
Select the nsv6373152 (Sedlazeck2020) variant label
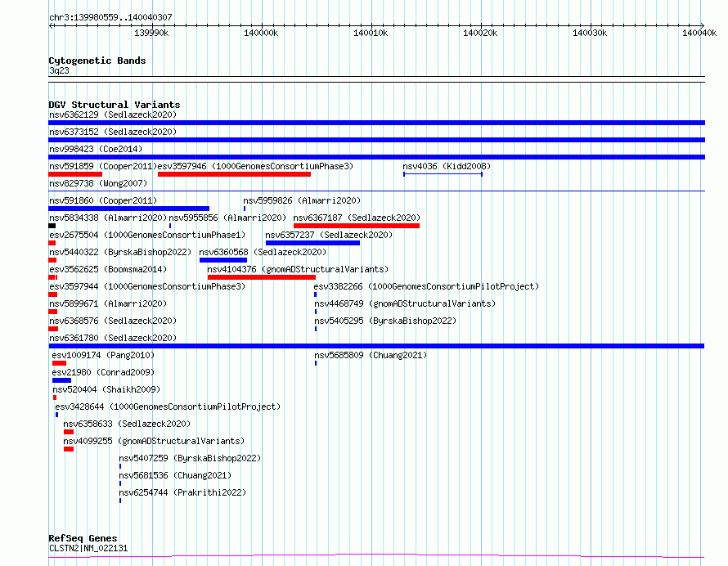[x=113, y=132]
